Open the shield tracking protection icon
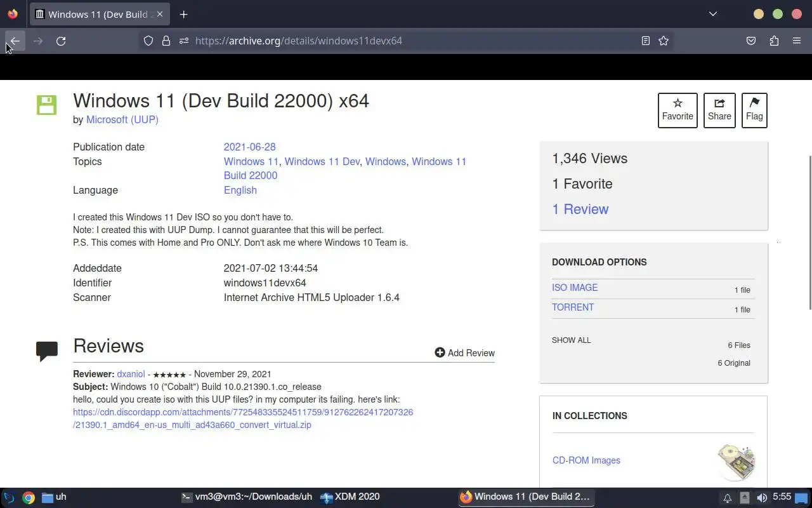Screen dimensions: 812x508 pos(148,41)
